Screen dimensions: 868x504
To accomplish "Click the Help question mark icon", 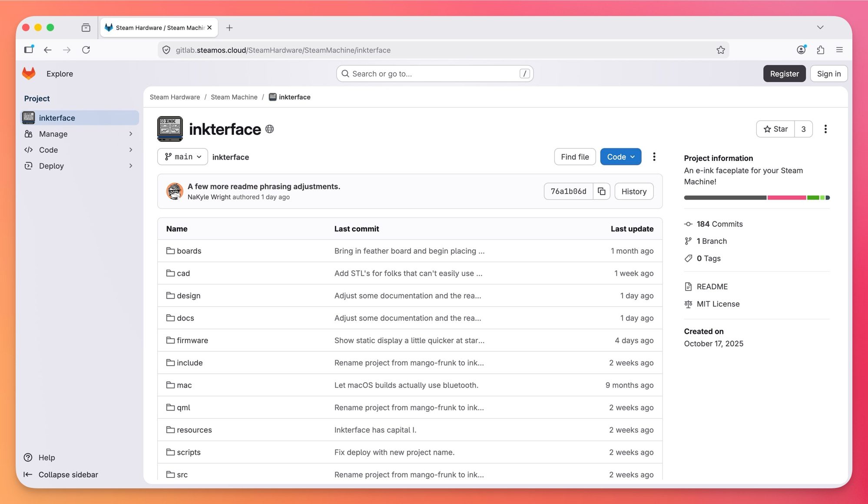I will pos(28,457).
